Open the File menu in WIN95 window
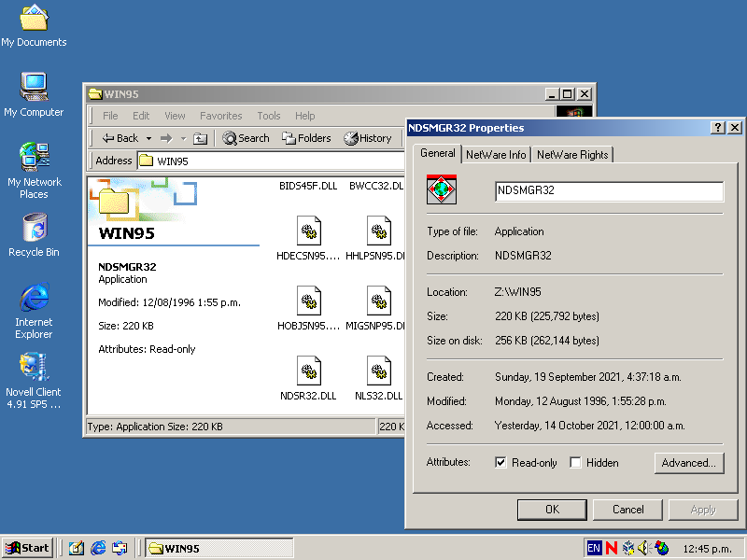The height and width of the screenshot is (560, 747). [x=110, y=116]
